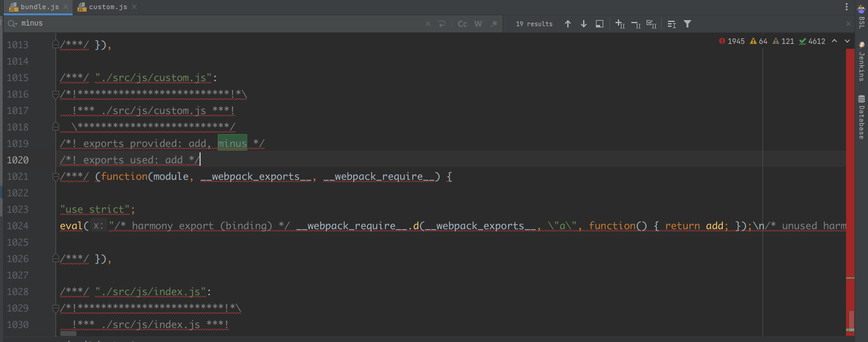Click the new line icon in search field
This screenshot has height=342, width=868.
(x=442, y=24)
